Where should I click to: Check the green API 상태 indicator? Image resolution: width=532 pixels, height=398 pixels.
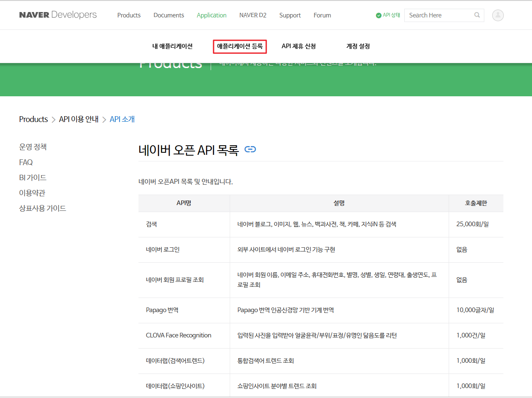point(388,15)
